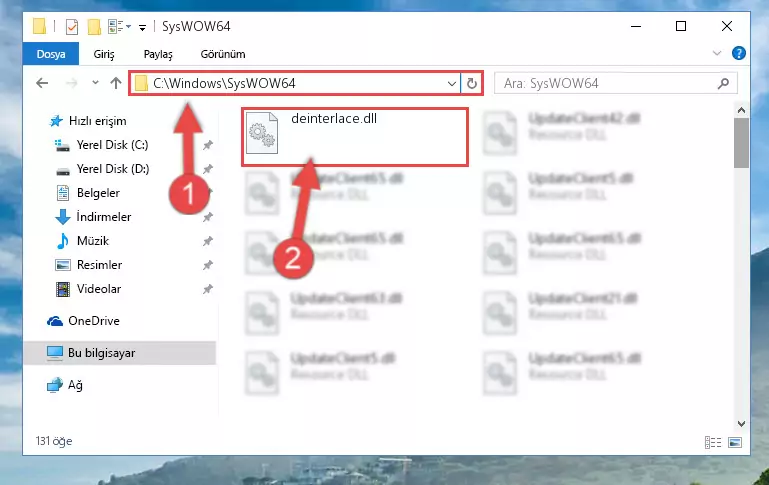Image resolution: width=769 pixels, height=485 pixels.
Task: Switch to large icons view icon
Action: click(735, 442)
